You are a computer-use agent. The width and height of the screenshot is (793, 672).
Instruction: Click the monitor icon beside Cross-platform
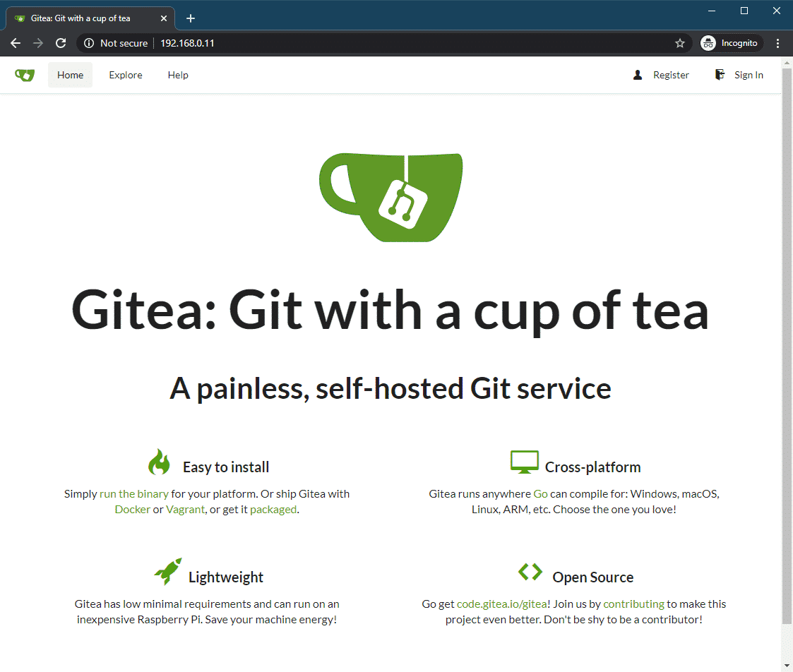point(525,462)
